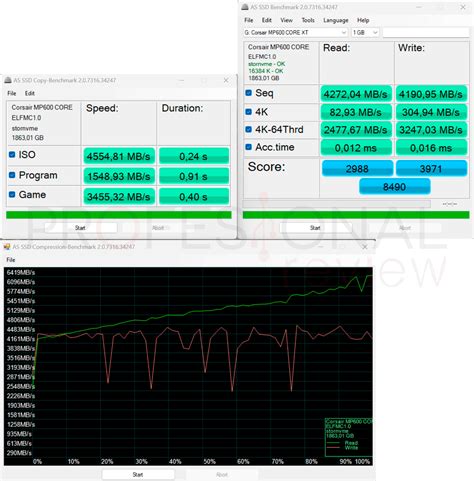Open File menu in Compression-Benchmark window
The width and height of the screenshot is (474, 481).
pyautogui.click(x=11, y=260)
